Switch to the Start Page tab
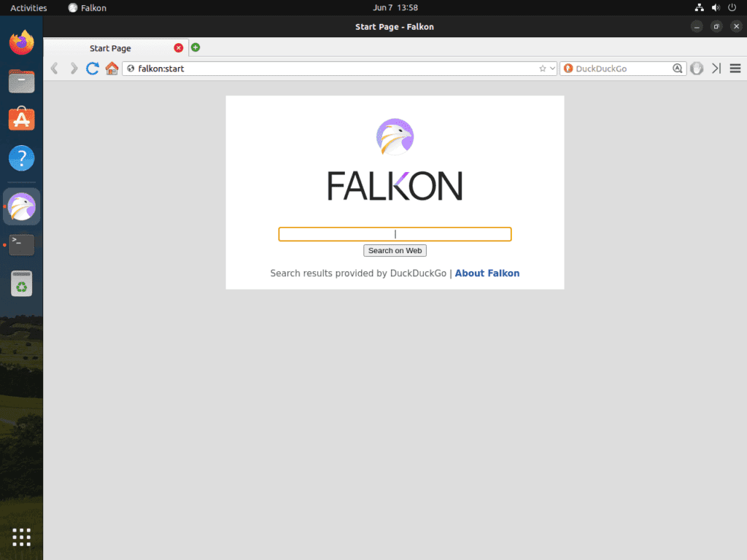This screenshot has height=560, width=747. [x=110, y=48]
